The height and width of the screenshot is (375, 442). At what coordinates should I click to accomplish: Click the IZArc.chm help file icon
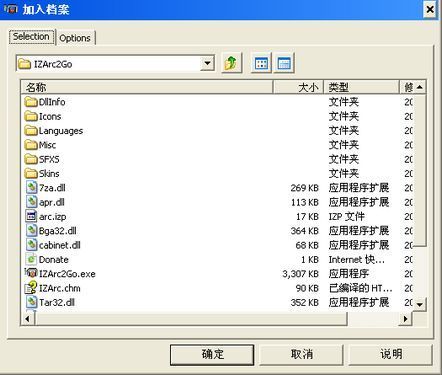coord(31,288)
